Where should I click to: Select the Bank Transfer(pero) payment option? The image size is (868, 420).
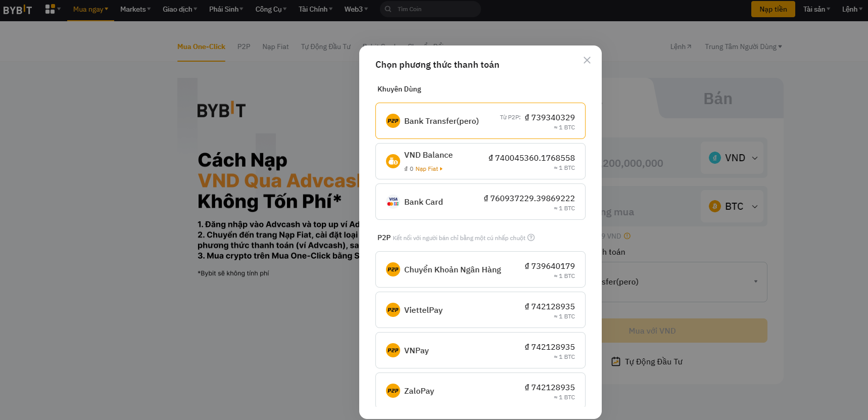[x=480, y=121]
